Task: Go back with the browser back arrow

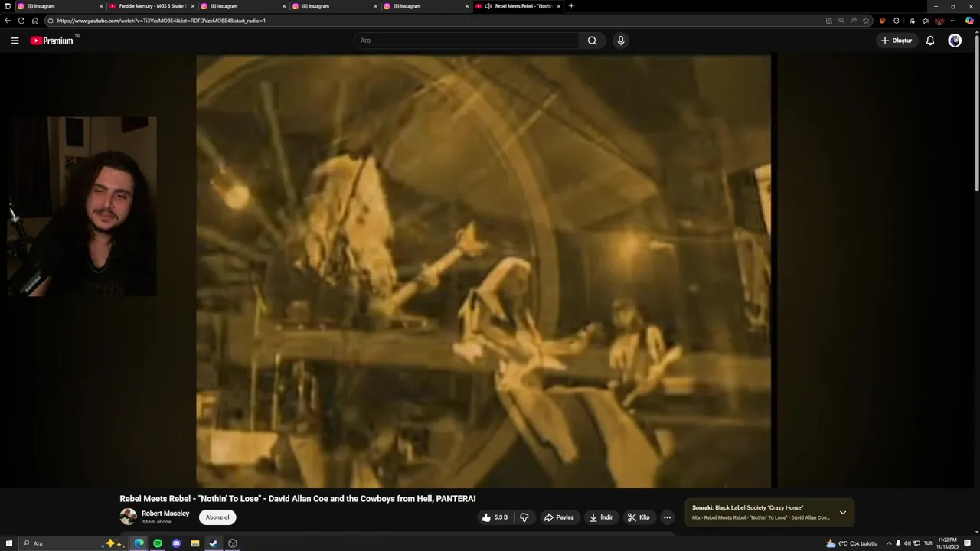Action: [x=8, y=21]
